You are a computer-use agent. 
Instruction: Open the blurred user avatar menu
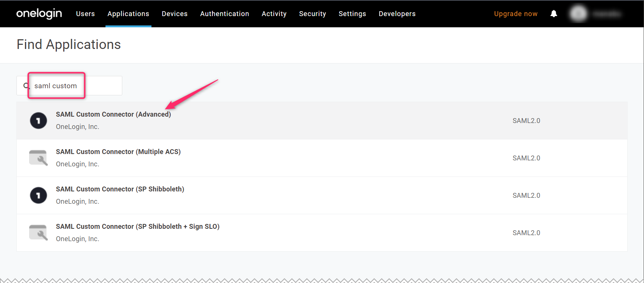coord(579,14)
